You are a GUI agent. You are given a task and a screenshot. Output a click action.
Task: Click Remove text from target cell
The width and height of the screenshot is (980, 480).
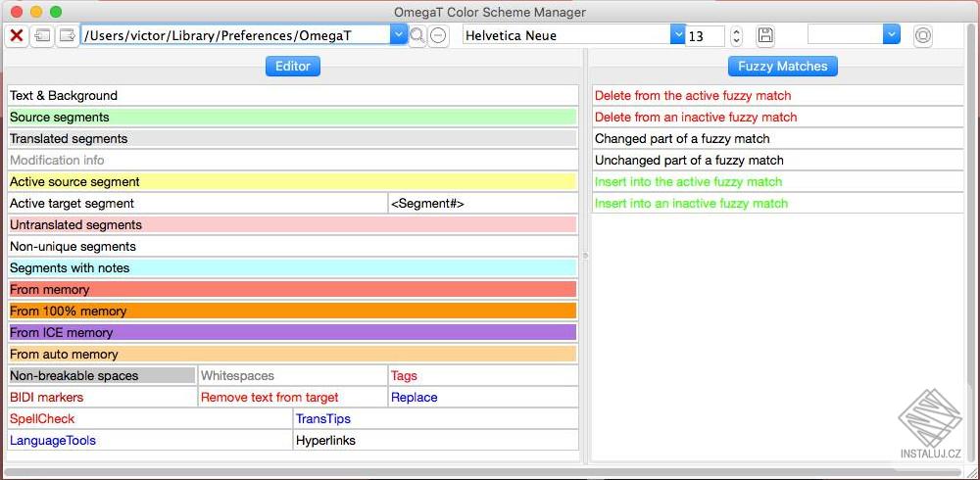tap(292, 398)
